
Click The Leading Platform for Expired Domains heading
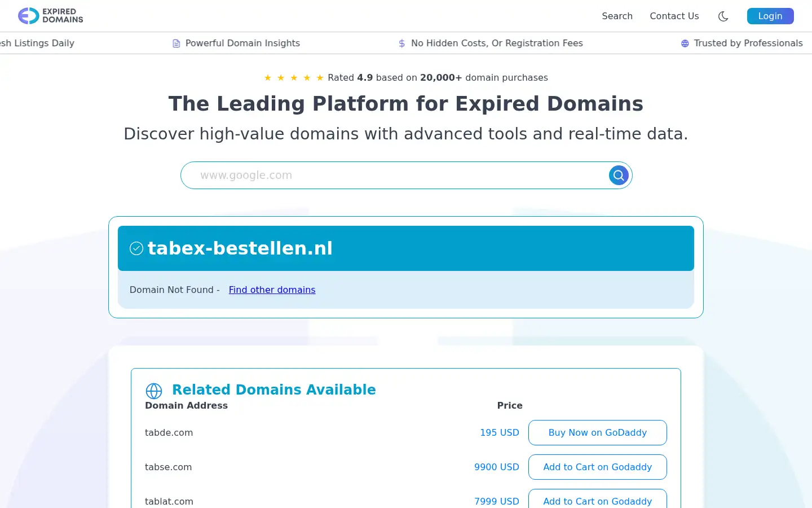click(x=406, y=104)
